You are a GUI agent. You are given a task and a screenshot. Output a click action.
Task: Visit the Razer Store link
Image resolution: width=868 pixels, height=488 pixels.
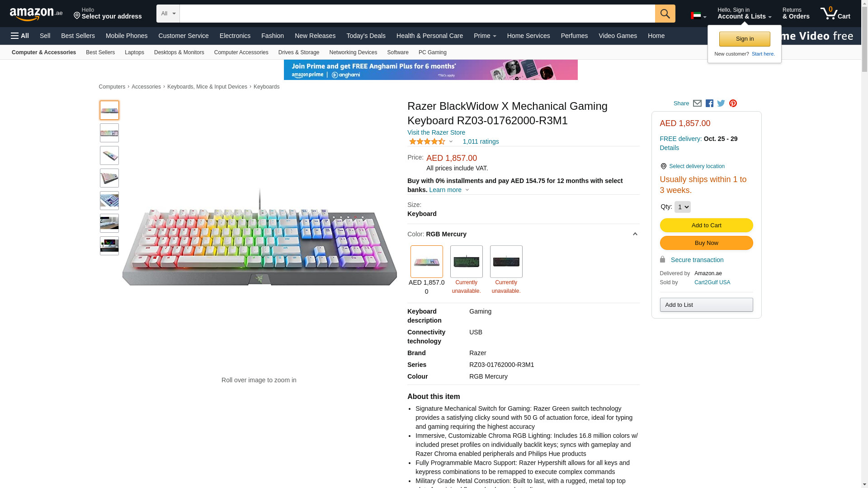coord(436,132)
